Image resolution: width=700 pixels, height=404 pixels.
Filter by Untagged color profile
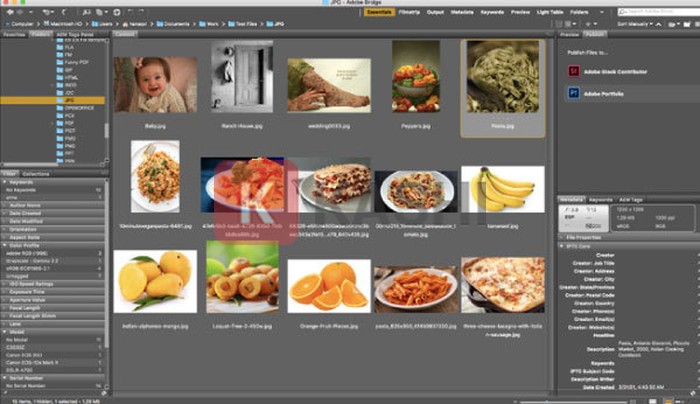[53, 276]
